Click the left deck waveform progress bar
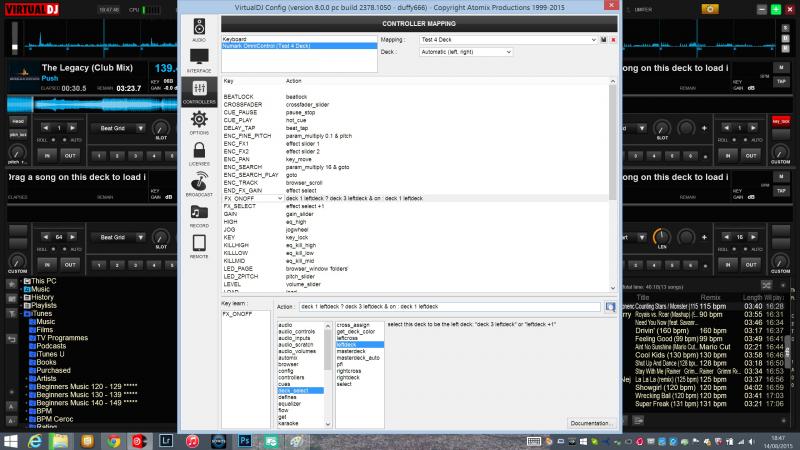The width and height of the screenshot is (800, 450). (92, 105)
